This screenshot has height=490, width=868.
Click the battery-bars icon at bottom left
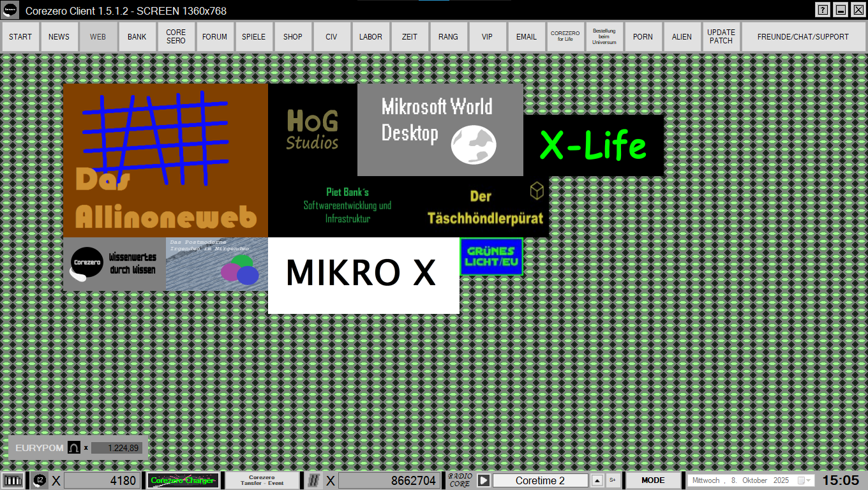(x=13, y=480)
